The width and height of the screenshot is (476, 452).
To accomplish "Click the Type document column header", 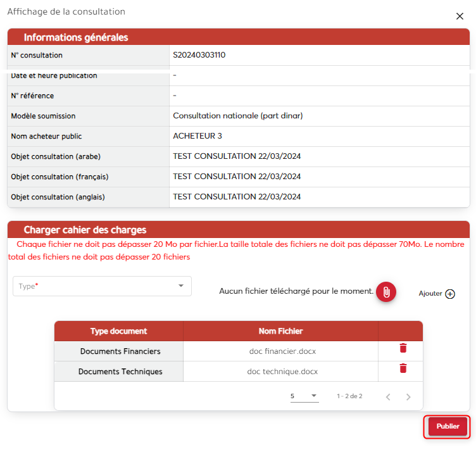I will click(x=118, y=331).
